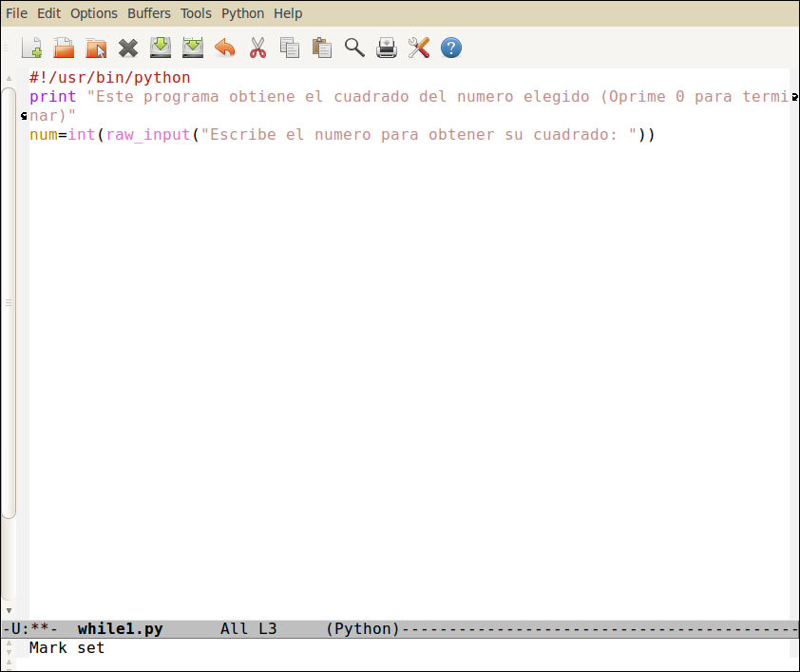The height and width of the screenshot is (672, 800).
Task: Create a new file with the New File icon
Action: (x=31, y=48)
